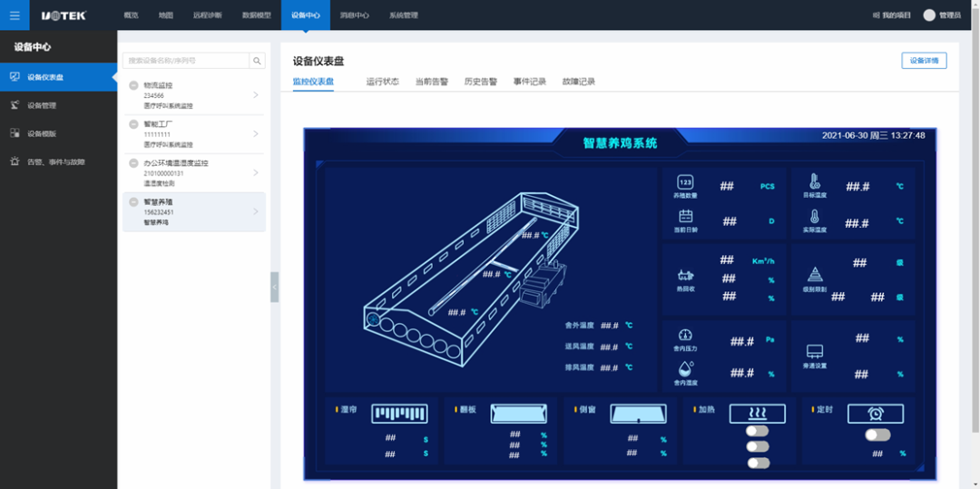980x489 pixels.
Task: Click the 湿帘 curtain icon
Action: (399, 414)
